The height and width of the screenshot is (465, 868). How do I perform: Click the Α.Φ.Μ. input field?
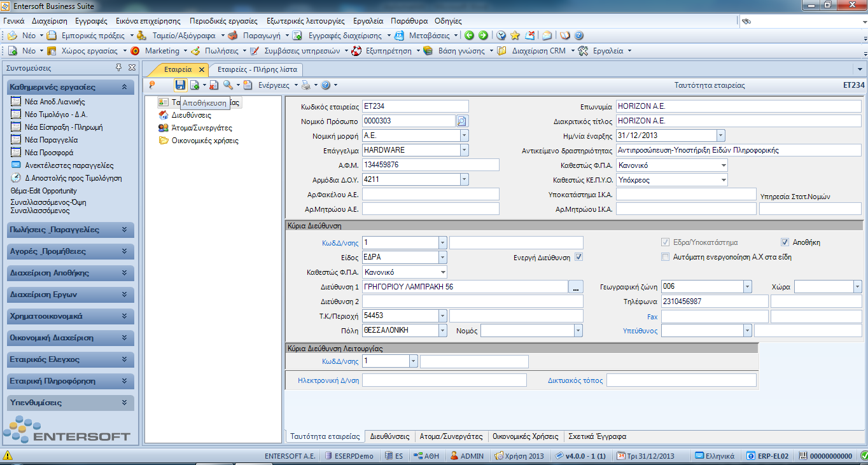tap(430, 165)
